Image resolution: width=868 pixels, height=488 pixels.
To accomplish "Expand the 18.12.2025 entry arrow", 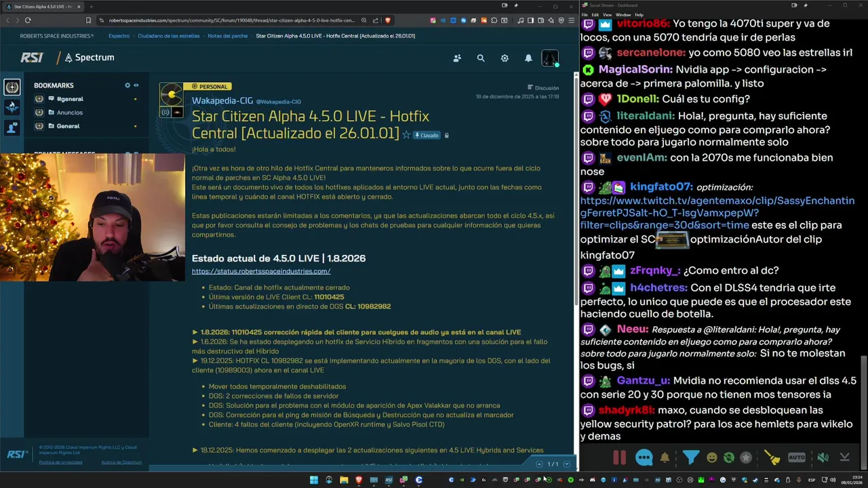I will 195,450.
